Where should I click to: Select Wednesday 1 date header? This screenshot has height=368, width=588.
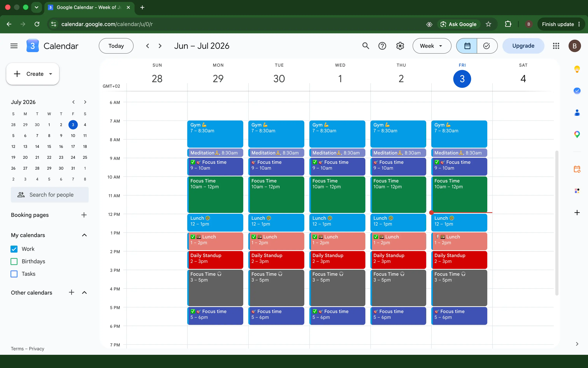click(340, 79)
